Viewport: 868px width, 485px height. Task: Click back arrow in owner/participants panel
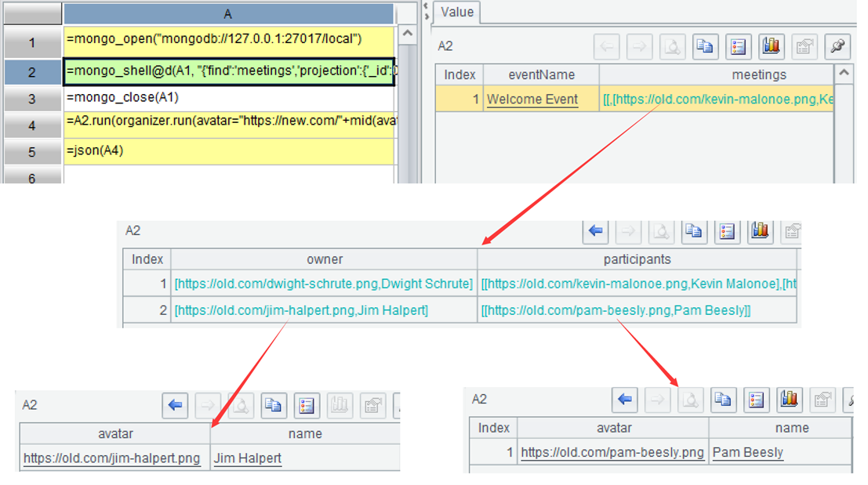596,231
